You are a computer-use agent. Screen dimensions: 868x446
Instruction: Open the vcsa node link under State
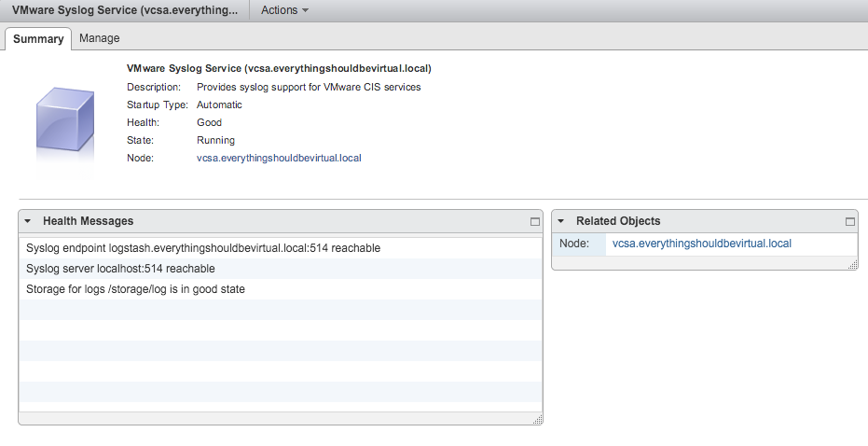point(279,159)
